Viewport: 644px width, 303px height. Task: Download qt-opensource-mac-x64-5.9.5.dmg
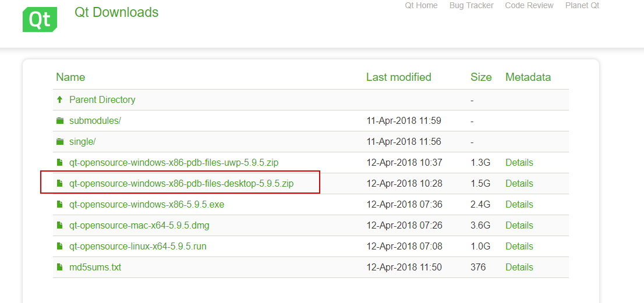pos(139,226)
